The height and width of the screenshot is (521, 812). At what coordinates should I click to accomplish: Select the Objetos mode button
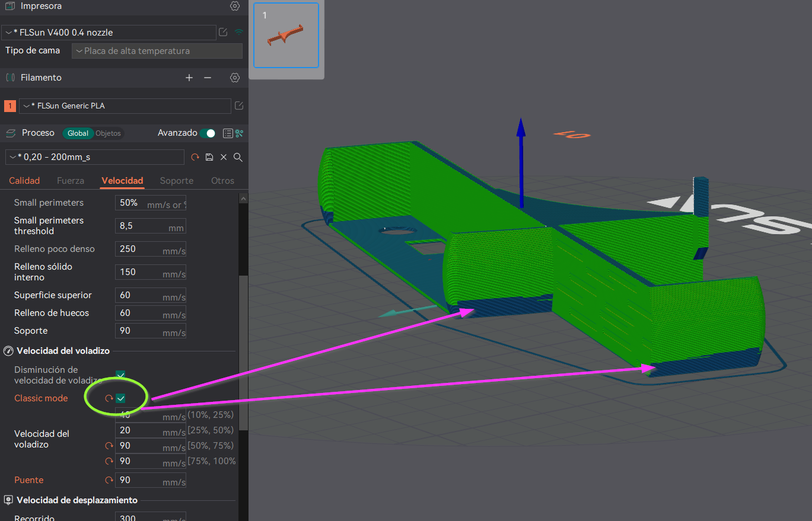coord(110,133)
